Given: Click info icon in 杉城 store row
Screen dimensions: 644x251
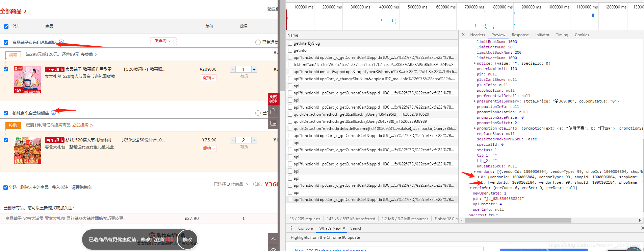Looking at the screenshot, I should tap(258, 113).
